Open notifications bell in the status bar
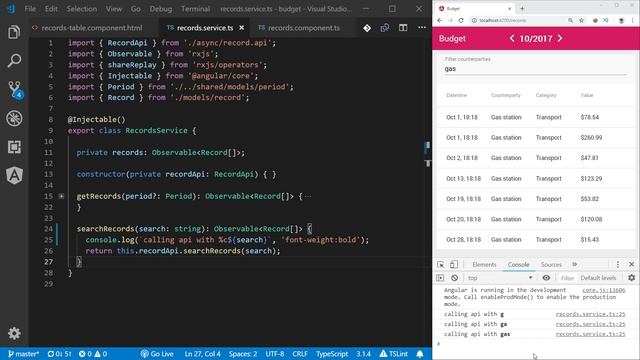The image size is (640, 360). pos(420,354)
